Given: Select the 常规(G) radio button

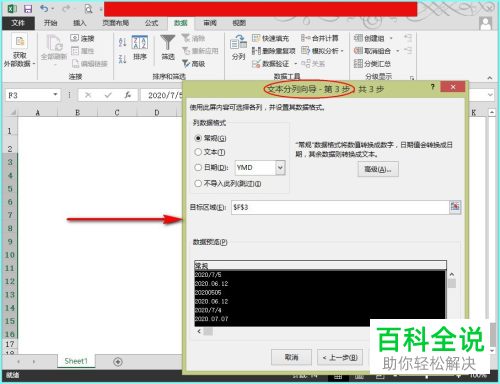Looking at the screenshot, I should point(198,138).
